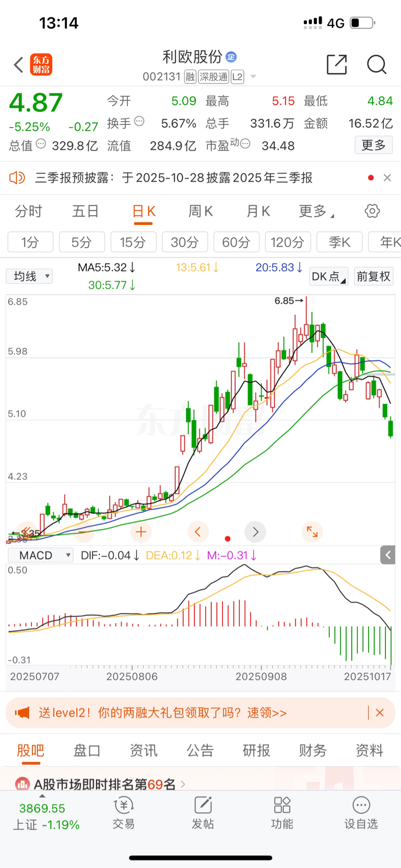Tap the DIF:-0.04 value

click(x=110, y=555)
